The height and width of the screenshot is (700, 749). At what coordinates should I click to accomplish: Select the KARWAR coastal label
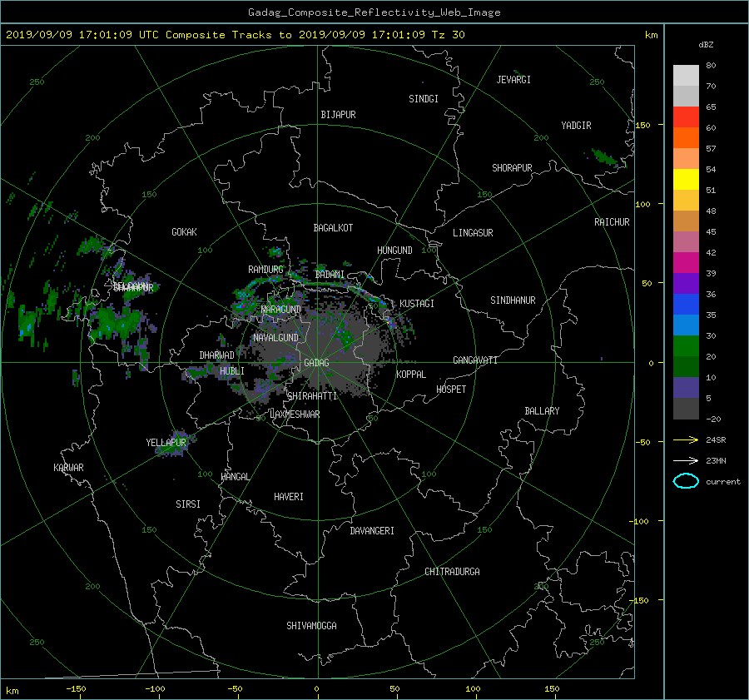68,468
